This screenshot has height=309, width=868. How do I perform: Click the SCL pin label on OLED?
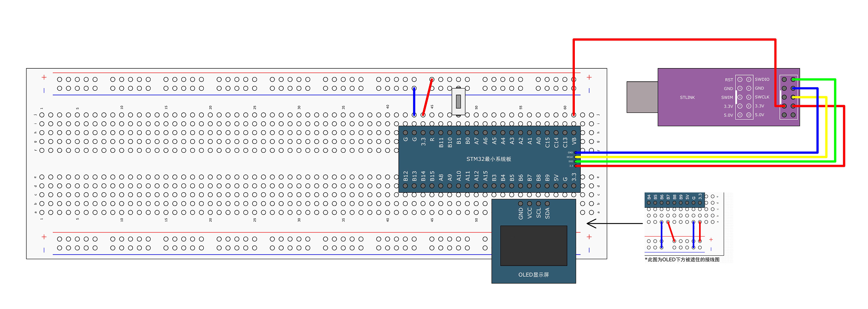tap(539, 213)
